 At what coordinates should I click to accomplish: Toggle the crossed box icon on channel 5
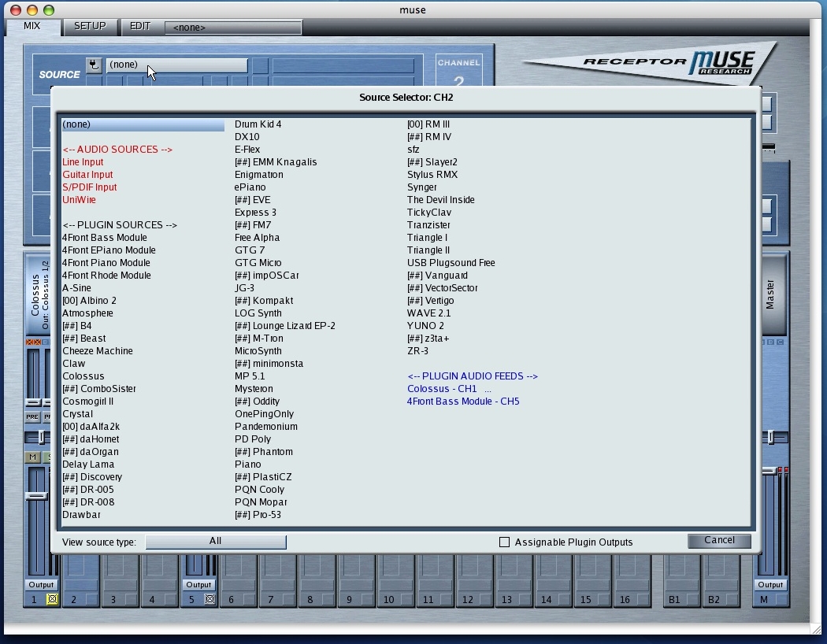tap(210, 599)
